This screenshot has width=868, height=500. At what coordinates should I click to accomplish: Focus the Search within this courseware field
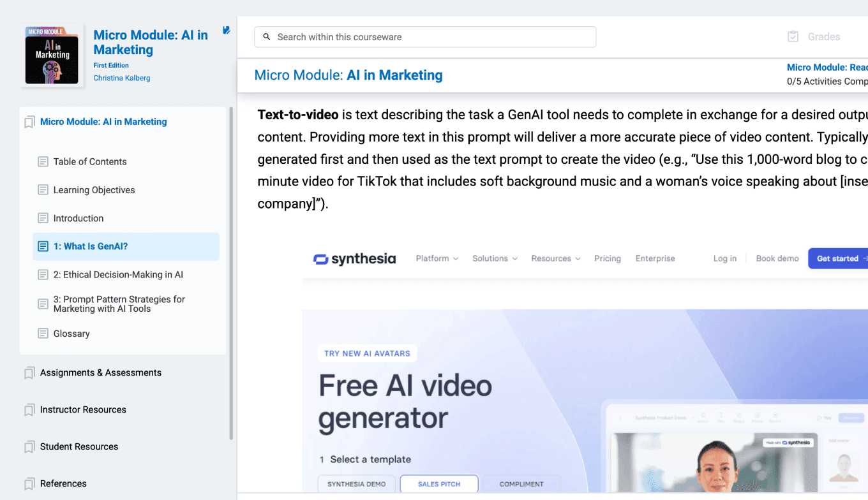(425, 37)
